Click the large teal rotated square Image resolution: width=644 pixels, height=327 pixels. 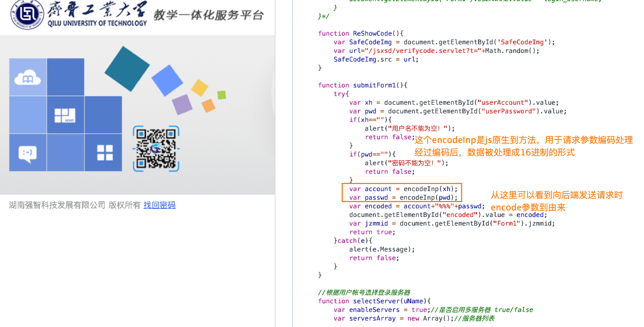(127, 69)
